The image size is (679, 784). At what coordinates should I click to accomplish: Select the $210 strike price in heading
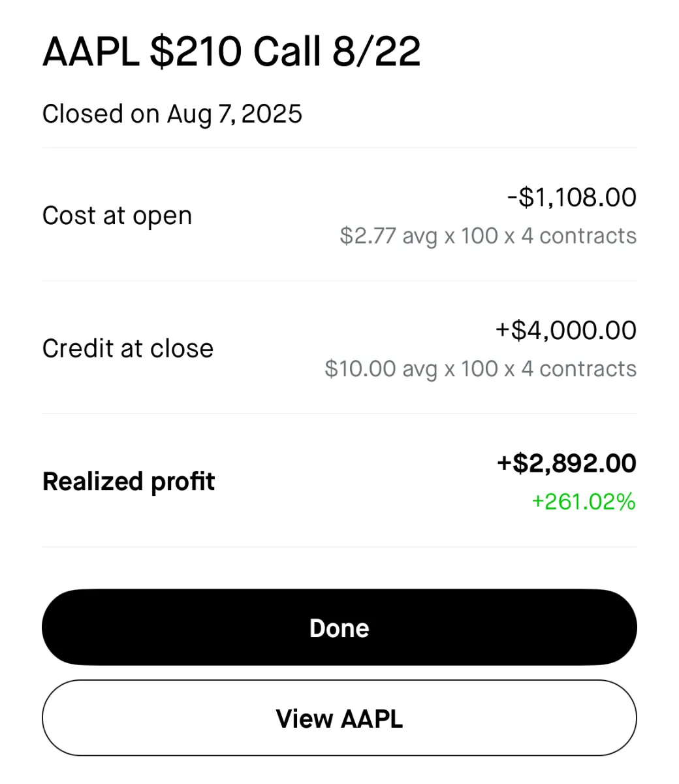(196, 52)
